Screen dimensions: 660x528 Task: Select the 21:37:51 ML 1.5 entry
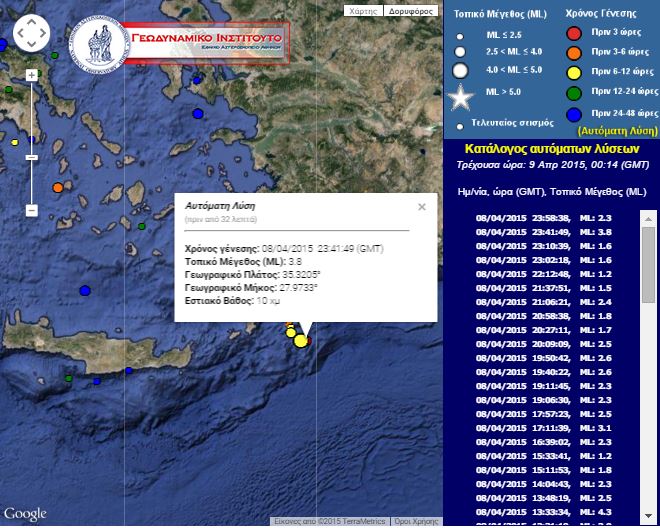coord(543,288)
